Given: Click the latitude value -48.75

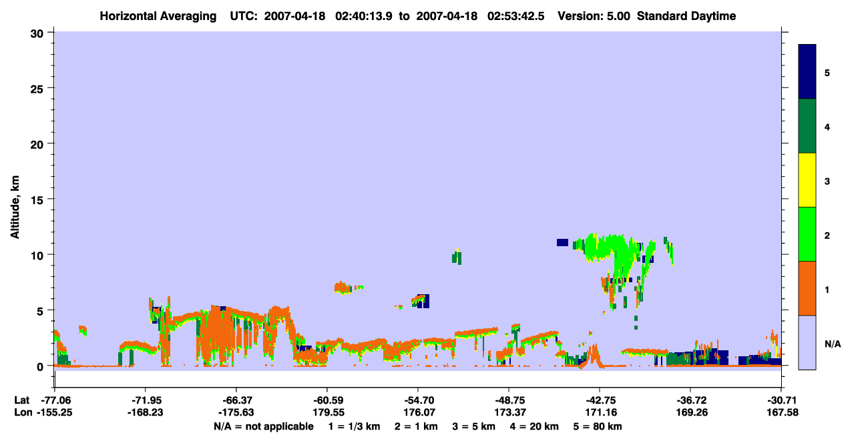Looking at the screenshot, I should (509, 400).
